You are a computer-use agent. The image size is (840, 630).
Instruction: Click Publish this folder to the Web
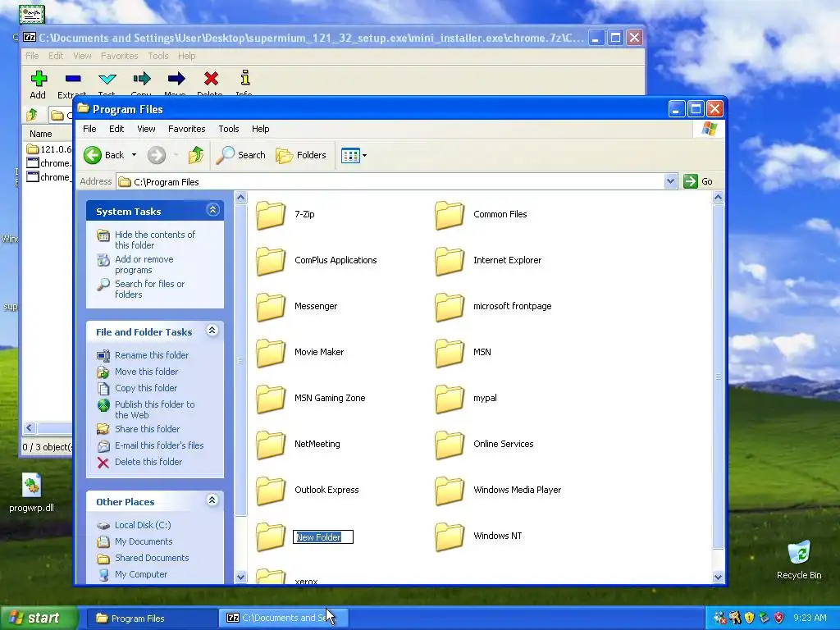point(154,409)
